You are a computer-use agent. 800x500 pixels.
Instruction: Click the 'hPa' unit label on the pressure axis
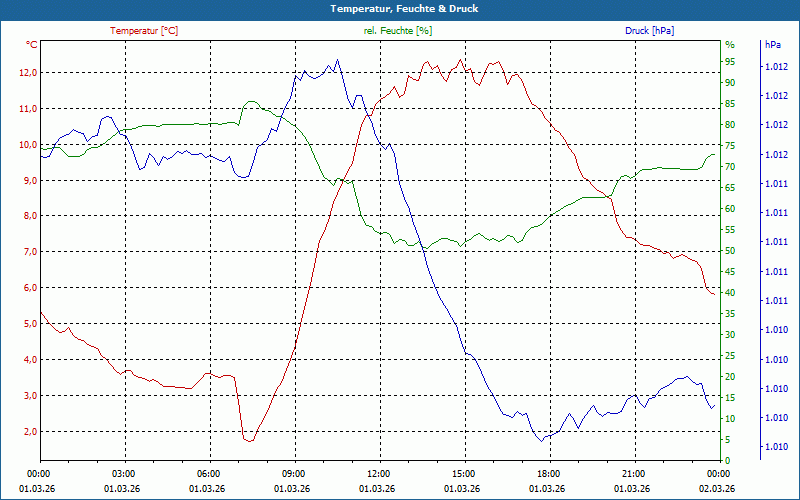pos(773,45)
